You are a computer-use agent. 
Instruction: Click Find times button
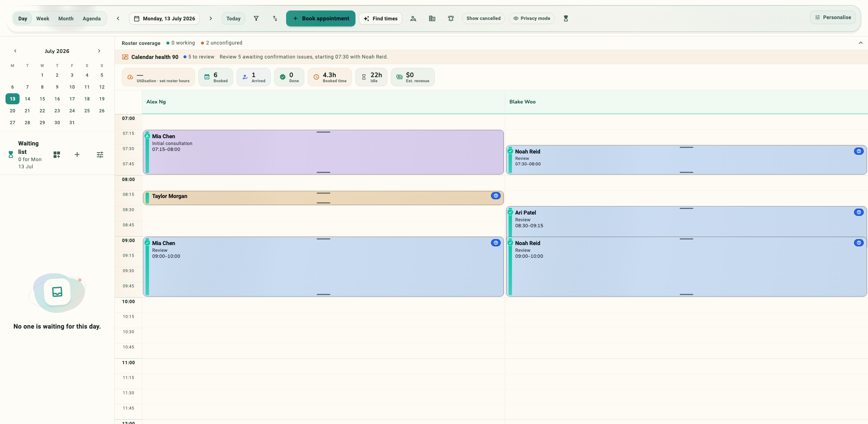point(381,19)
